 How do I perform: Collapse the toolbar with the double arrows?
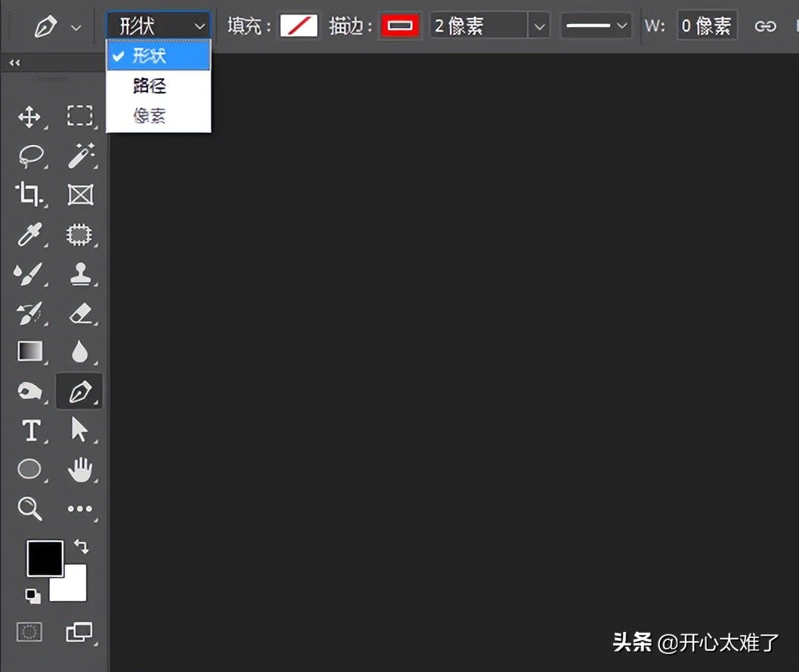[x=13, y=63]
